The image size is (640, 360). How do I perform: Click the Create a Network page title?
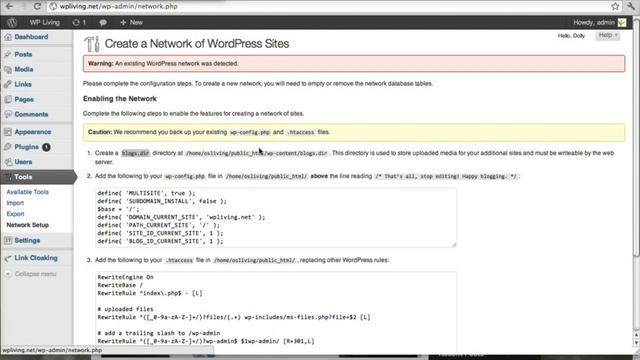click(x=197, y=44)
